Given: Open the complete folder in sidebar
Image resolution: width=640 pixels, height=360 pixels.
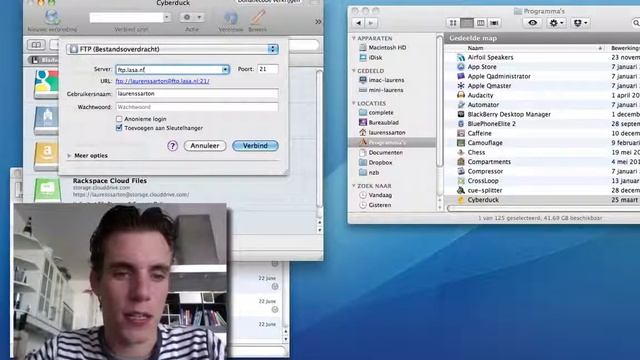Looking at the screenshot, I should (x=381, y=112).
